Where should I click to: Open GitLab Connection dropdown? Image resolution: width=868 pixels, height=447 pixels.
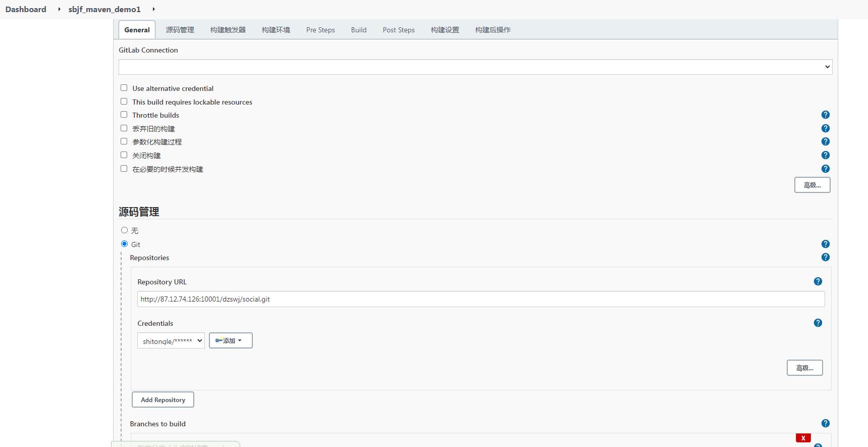coord(475,67)
